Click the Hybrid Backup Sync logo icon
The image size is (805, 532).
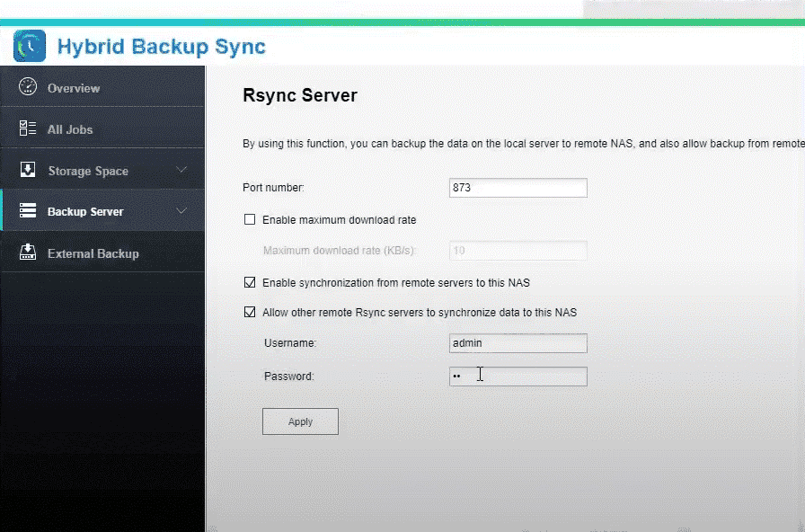coord(29,45)
